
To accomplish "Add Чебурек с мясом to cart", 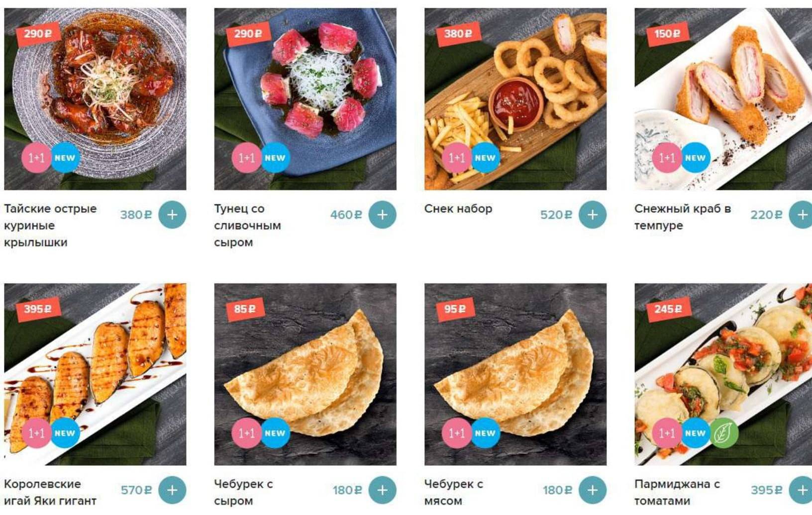I will click(x=592, y=490).
